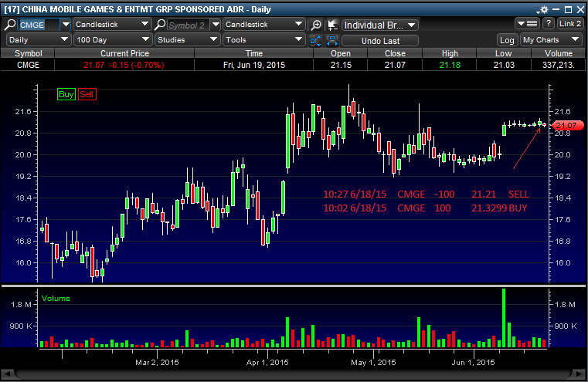Viewport: 588px width, 382px height.
Task: Click the 337,213 volume cell
Action: point(559,65)
